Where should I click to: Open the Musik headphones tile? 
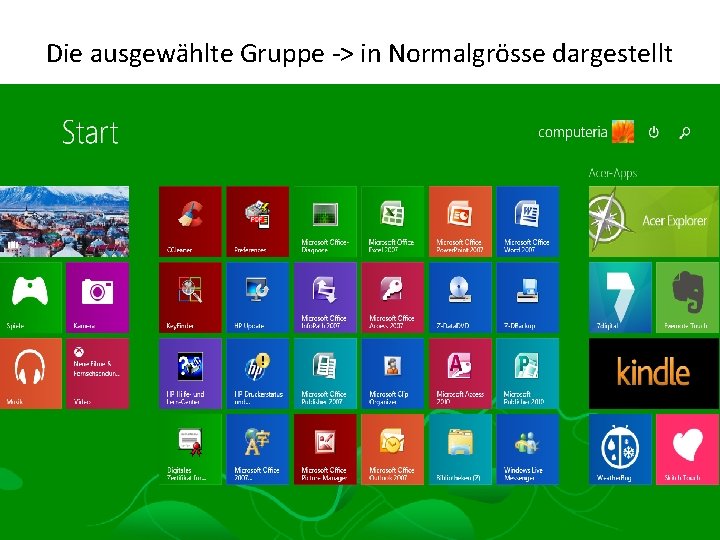pyautogui.click(x=30, y=373)
